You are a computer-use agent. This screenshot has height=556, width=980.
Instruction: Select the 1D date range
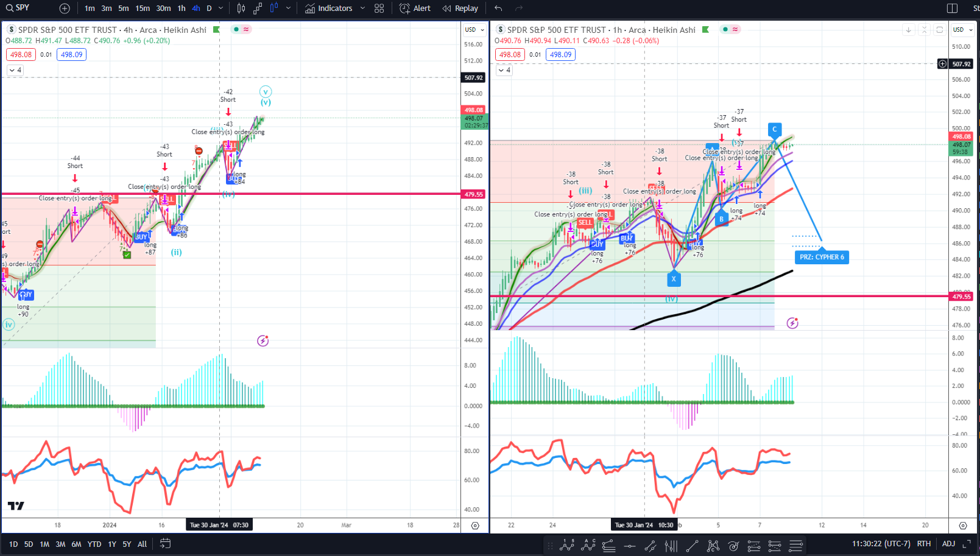13,544
